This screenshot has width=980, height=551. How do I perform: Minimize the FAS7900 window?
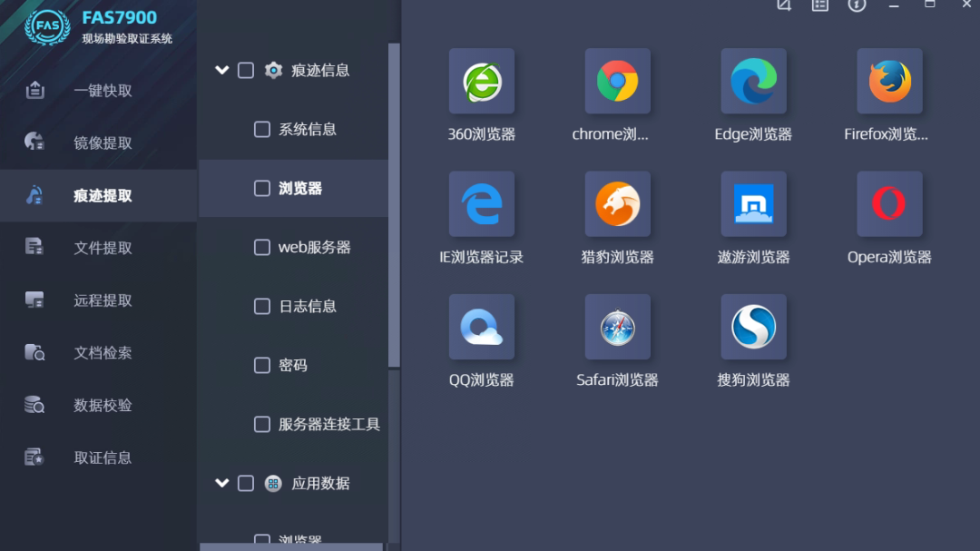click(894, 5)
